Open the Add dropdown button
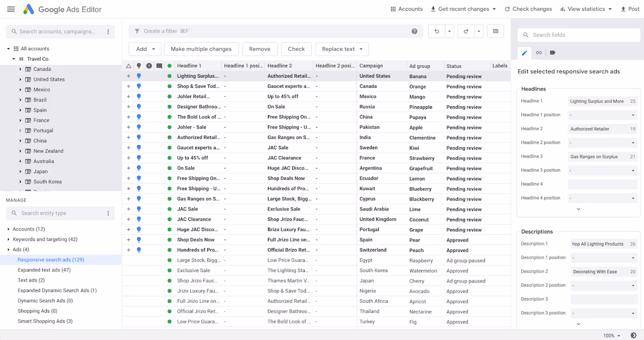Image resolution: width=644 pixels, height=340 pixels. 145,49
